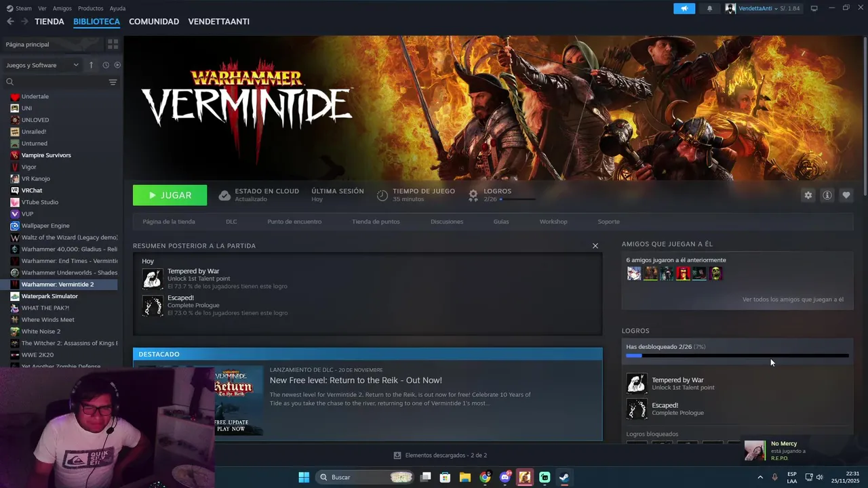Open the notifications bell
The width and height of the screenshot is (868, 488).
pos(709,8)
